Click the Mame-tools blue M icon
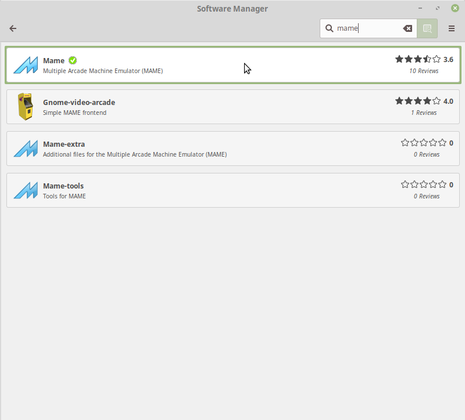Image resolution: width=465 pixels, height=420 pixels. click(26, 190)
